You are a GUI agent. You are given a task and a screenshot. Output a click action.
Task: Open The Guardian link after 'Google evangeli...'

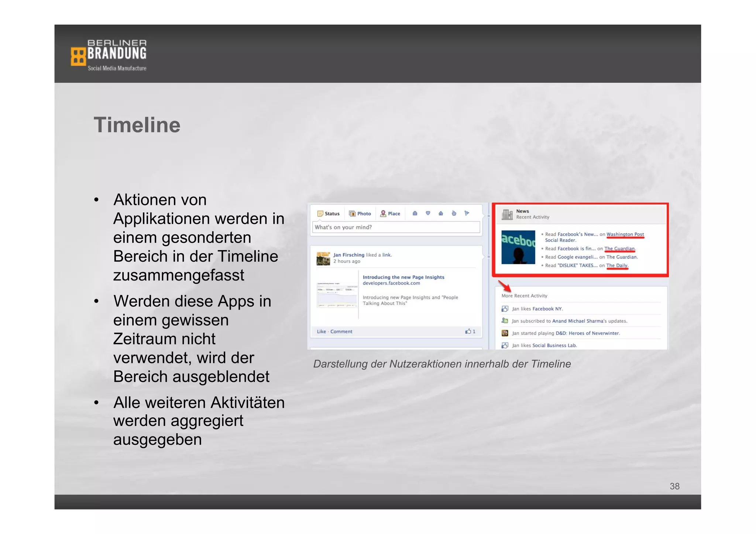click(621, 257)
